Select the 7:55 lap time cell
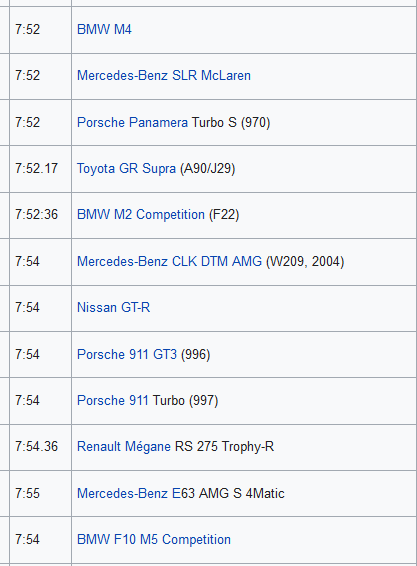This screenshot has height=566, width=417. [40, 493]
